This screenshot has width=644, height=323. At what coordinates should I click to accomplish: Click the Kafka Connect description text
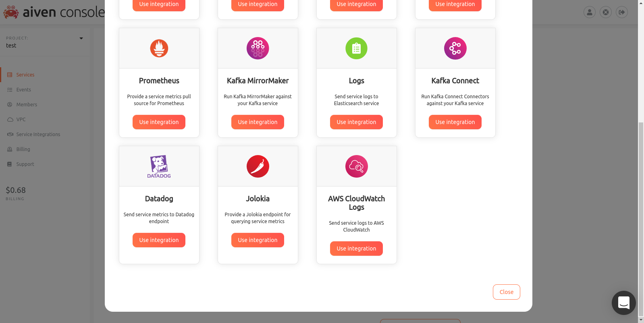pos(455,100)
